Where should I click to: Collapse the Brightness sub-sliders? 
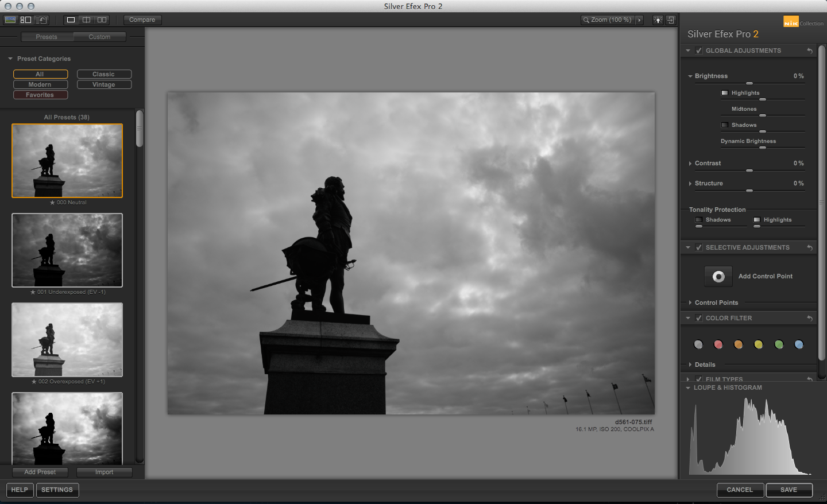[x=690, y=76]
